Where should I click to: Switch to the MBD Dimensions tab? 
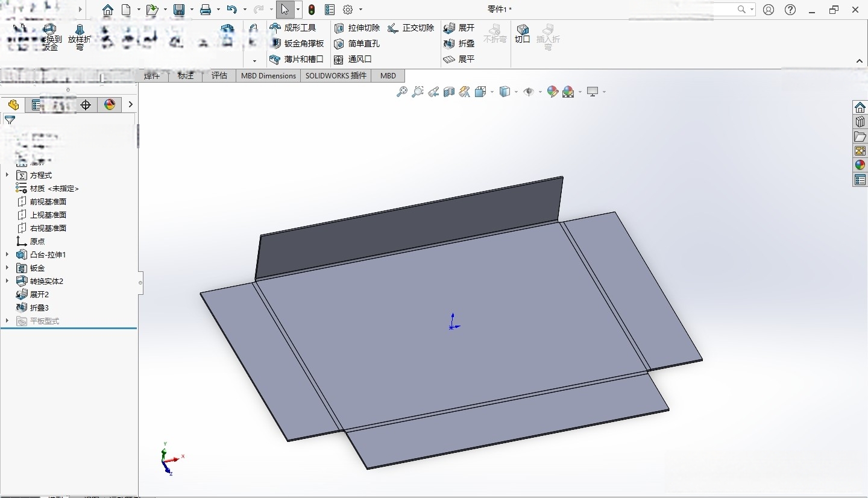[268, 75]
